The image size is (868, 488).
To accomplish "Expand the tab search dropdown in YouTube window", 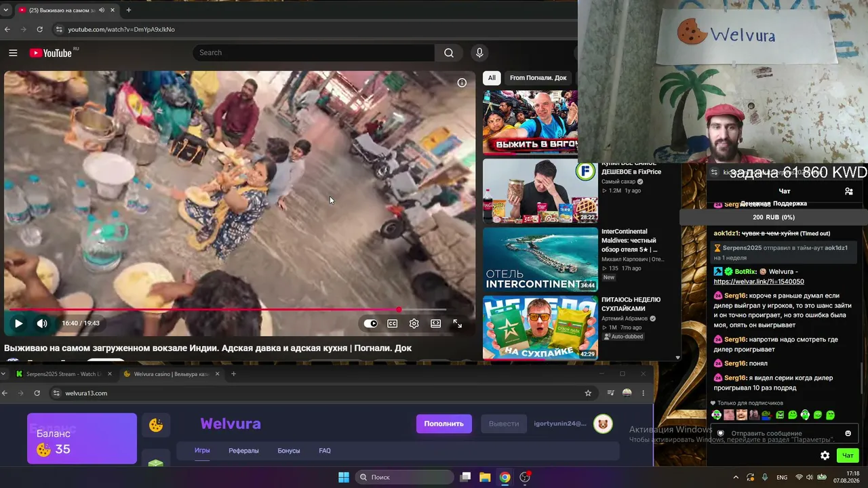I will (5, 10).
